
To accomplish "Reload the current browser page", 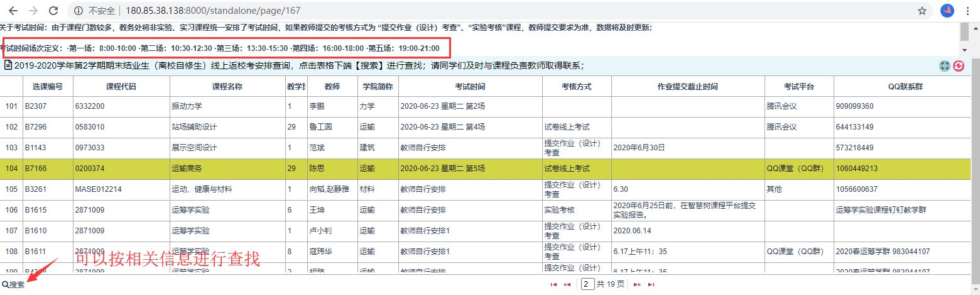I will 54,11.
